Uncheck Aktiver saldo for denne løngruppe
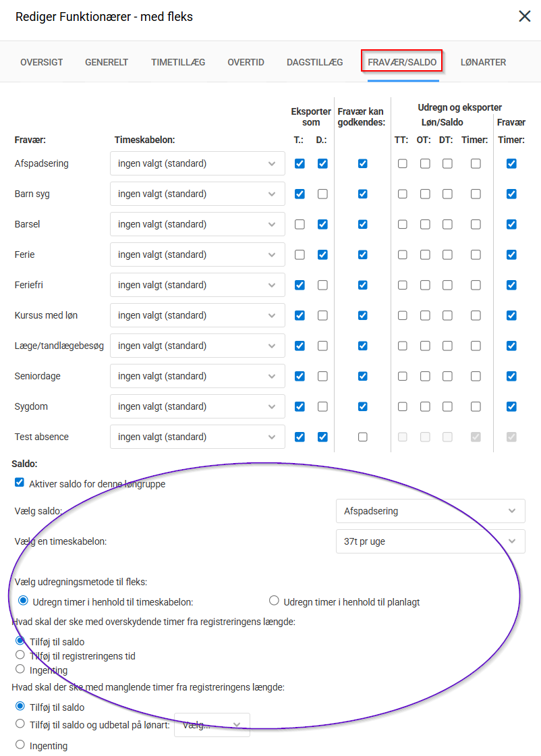 20,483
